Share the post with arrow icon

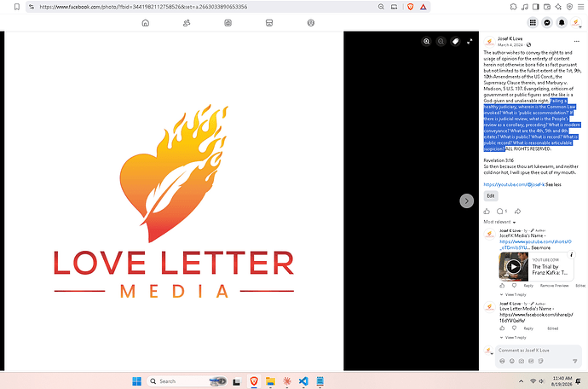(x=518, y=211)
